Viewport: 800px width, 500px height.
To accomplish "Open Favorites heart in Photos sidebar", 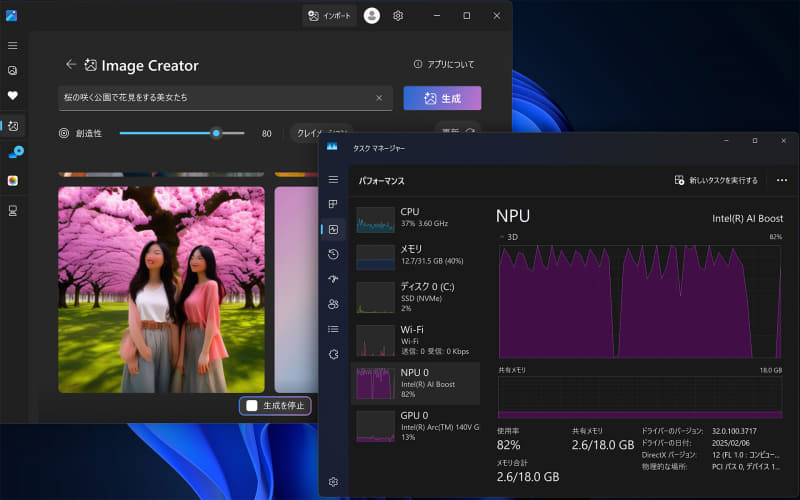I will 13,95.
